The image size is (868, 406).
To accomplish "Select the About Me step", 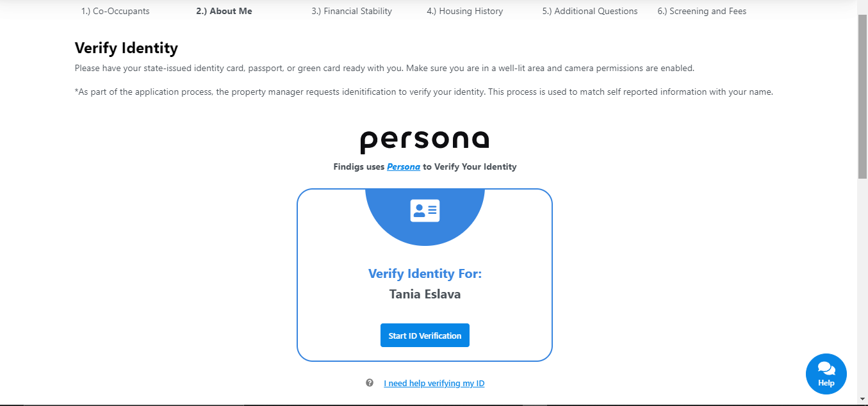I will coord(224,11).
